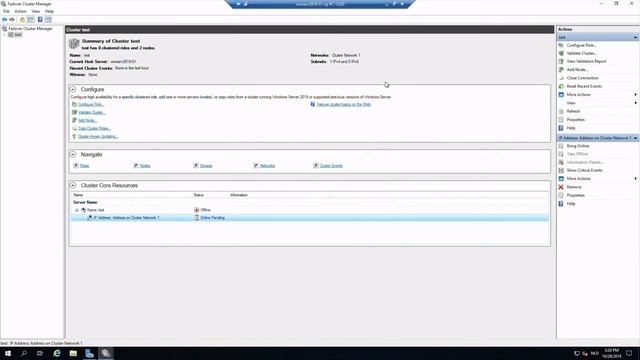
Task: Click Bring Online in the Actions pane
Action: [x=578, y=146]
